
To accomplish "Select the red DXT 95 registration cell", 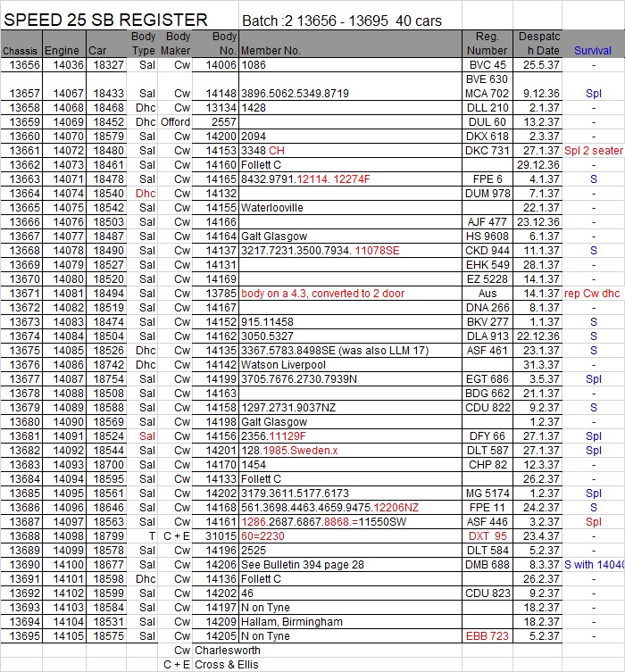I will (x=487, y=535).
